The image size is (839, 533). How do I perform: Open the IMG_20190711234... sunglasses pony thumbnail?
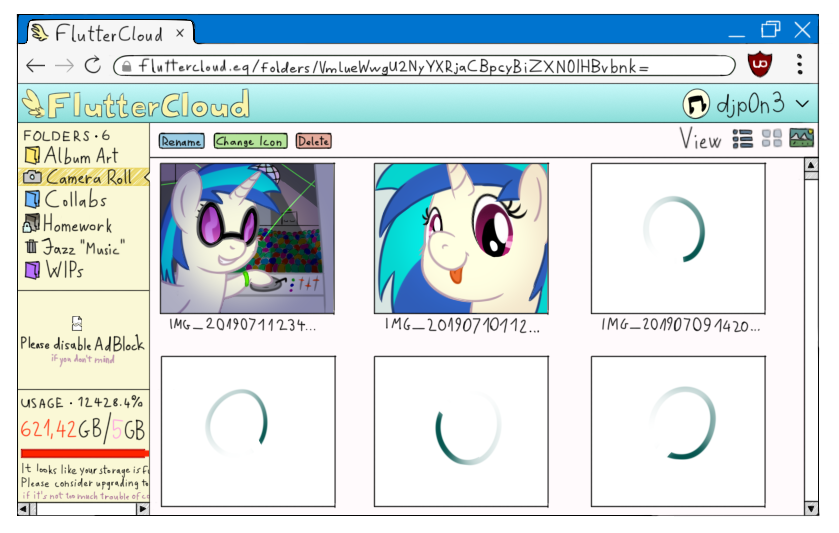(247, 238)
